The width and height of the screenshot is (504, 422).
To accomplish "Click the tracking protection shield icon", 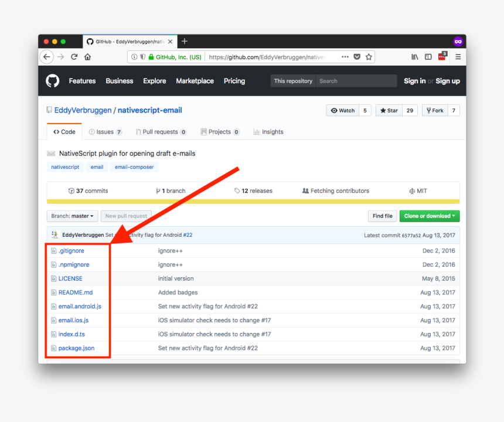I will (142, 57).
